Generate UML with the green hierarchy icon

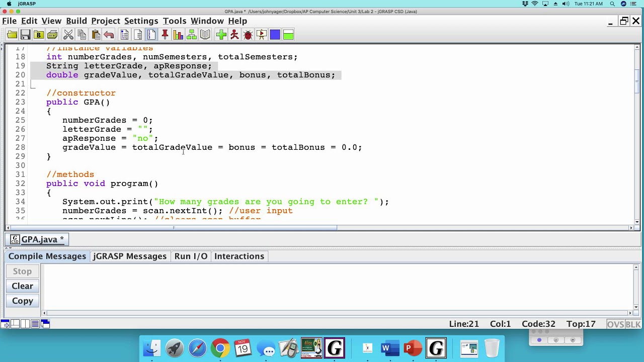[192, 35]
